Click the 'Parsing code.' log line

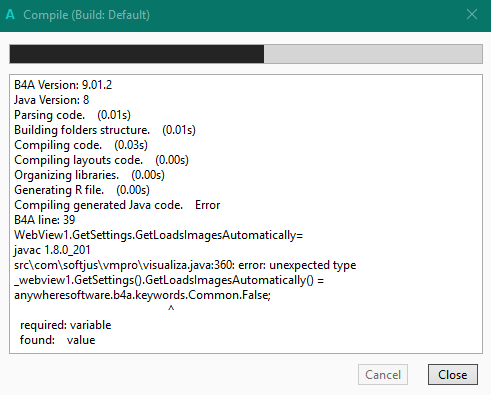72,115
